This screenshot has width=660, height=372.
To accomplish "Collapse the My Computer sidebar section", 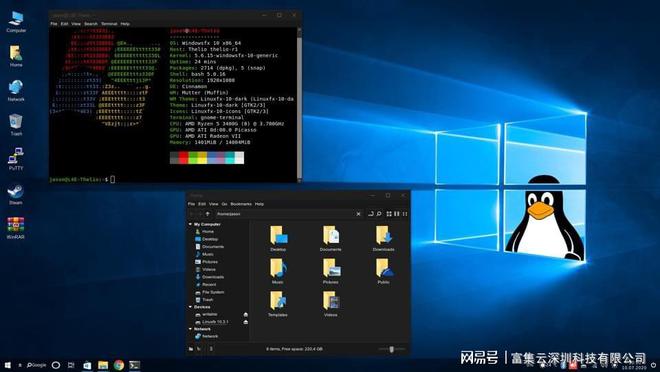I will point(191,224).
